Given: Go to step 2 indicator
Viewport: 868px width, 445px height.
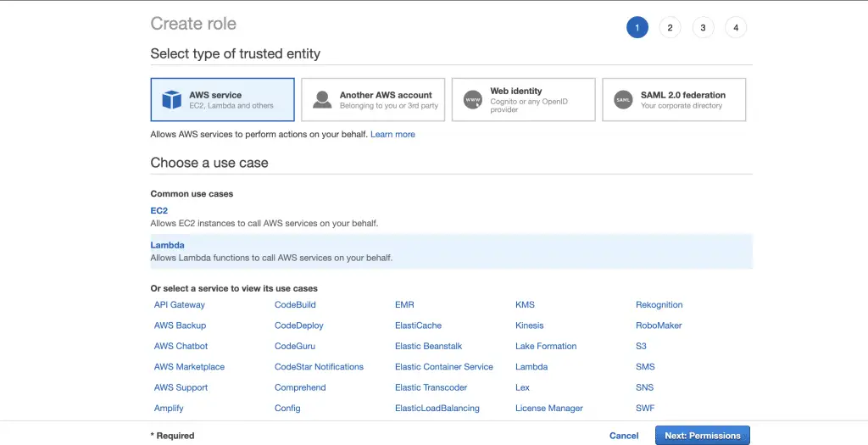Looking at the screenshot, I should [670, 28].
